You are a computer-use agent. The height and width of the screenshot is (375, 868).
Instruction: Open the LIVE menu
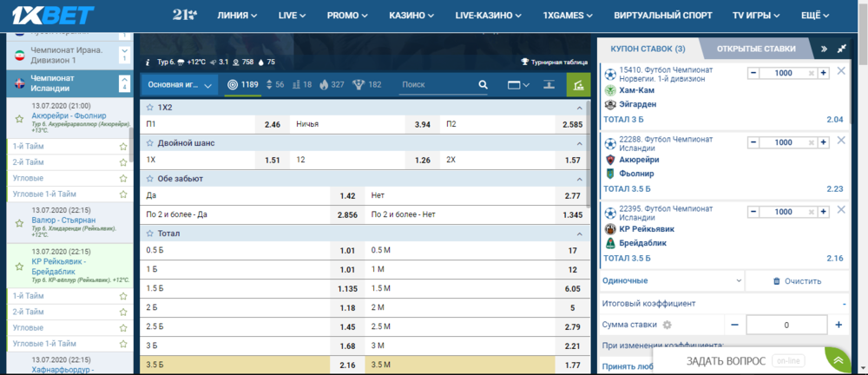tap(293, 16)
